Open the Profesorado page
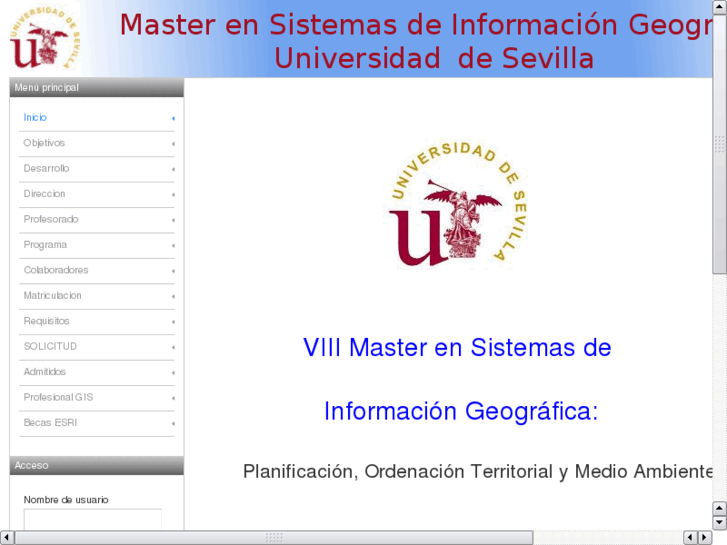This screenshot has width=727, height=545. pos(51,219)
